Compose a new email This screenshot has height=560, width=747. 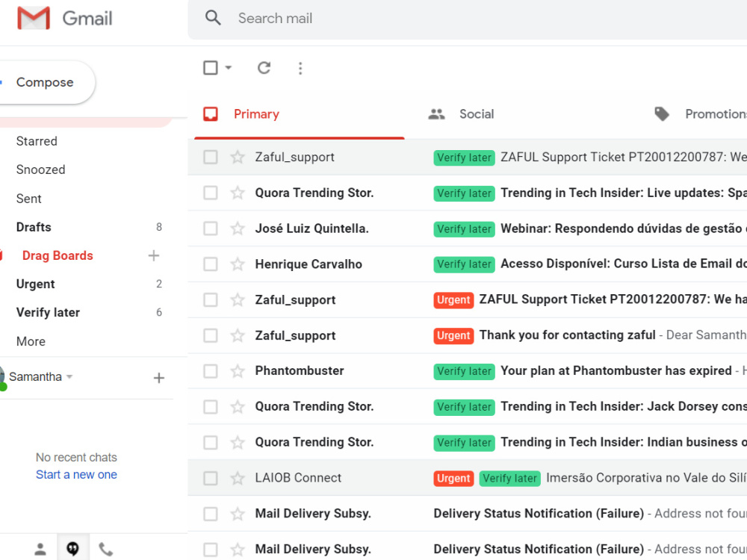click(x=44, y=82)
